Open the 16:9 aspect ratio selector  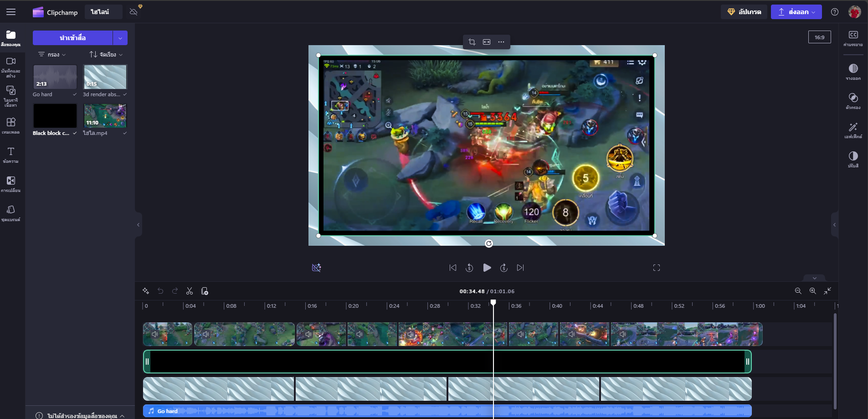[819, 37]
